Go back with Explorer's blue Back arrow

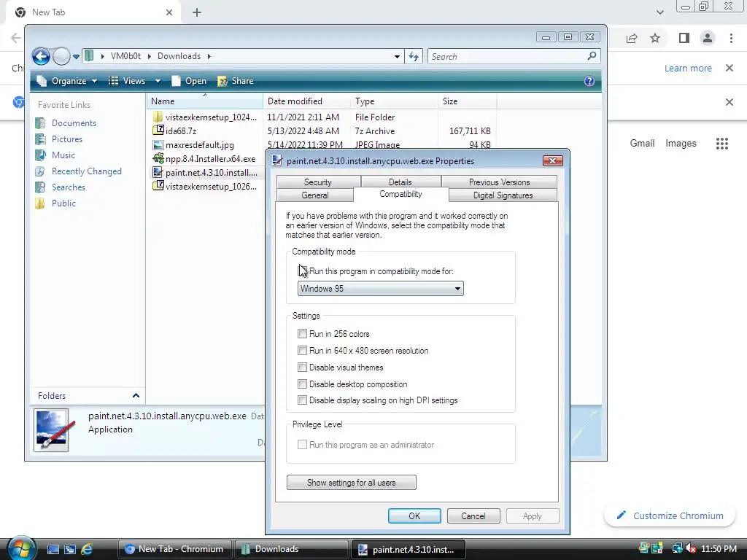pos(41,57)
